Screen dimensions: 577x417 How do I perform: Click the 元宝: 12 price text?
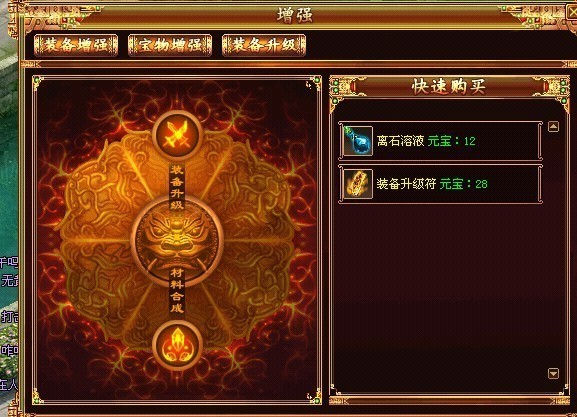pos(452,141)
